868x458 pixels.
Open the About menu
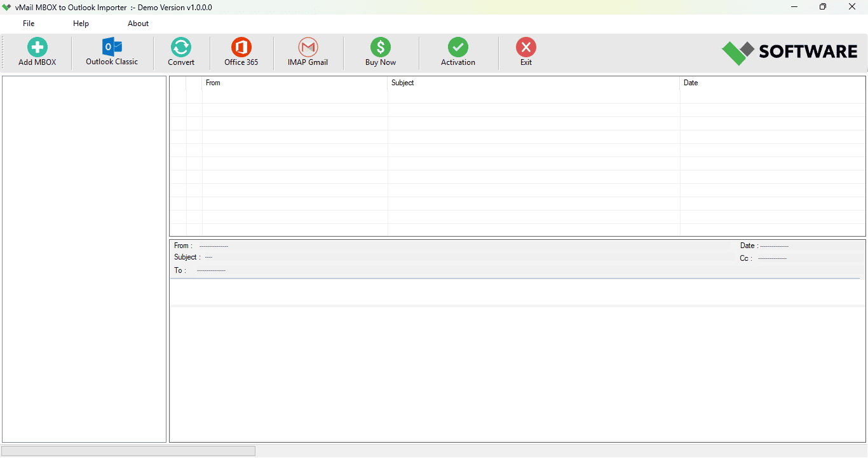138,24
